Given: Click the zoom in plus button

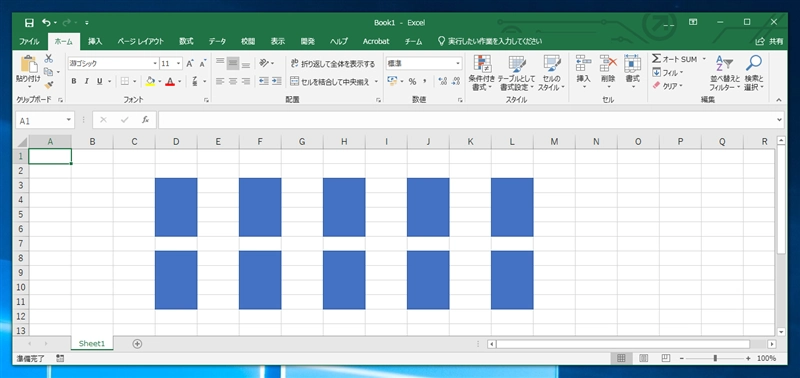Looking at the screenshot, I should coord(748,358).
